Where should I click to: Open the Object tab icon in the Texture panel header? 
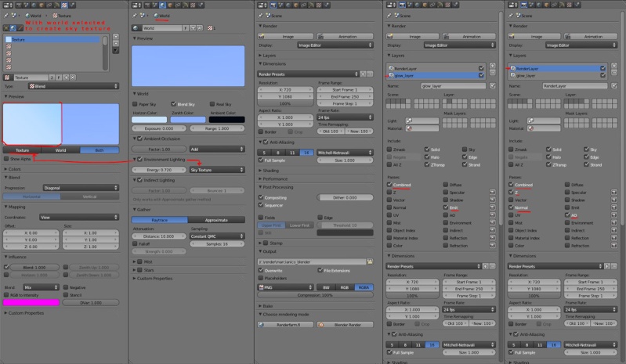tap(41, 5)
